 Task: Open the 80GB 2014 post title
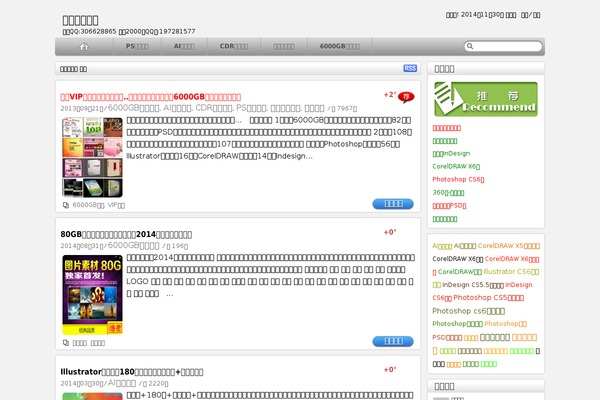(x=126, y=234)
